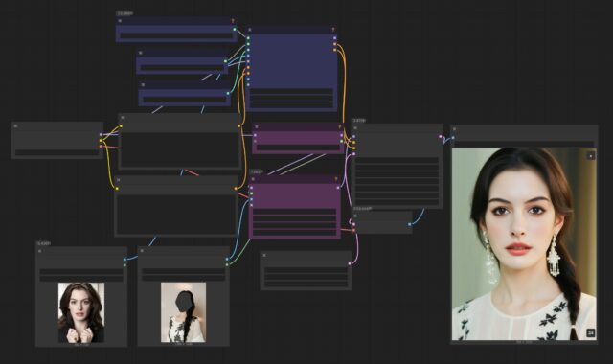Select the thumbnail with the masked-out face

tap(183, 312)
